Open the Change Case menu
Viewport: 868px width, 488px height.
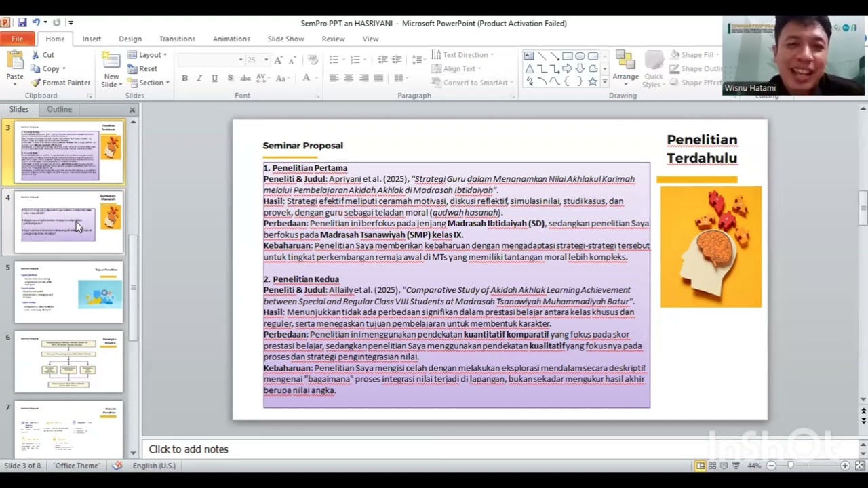[281, 78]
